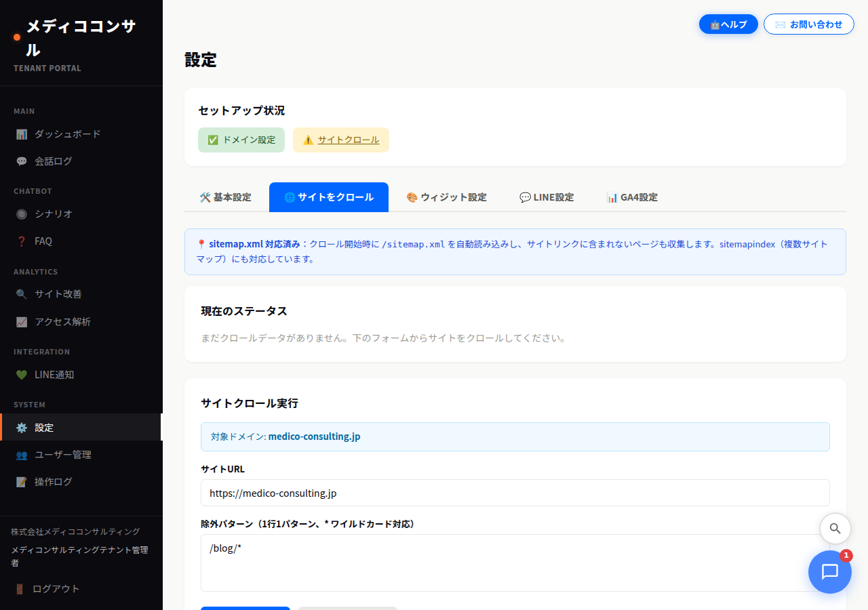The height and width of the screenshot is (610, 868).
Task: Select the シナリオ item under CHATBOT
Action: (54, 213)
